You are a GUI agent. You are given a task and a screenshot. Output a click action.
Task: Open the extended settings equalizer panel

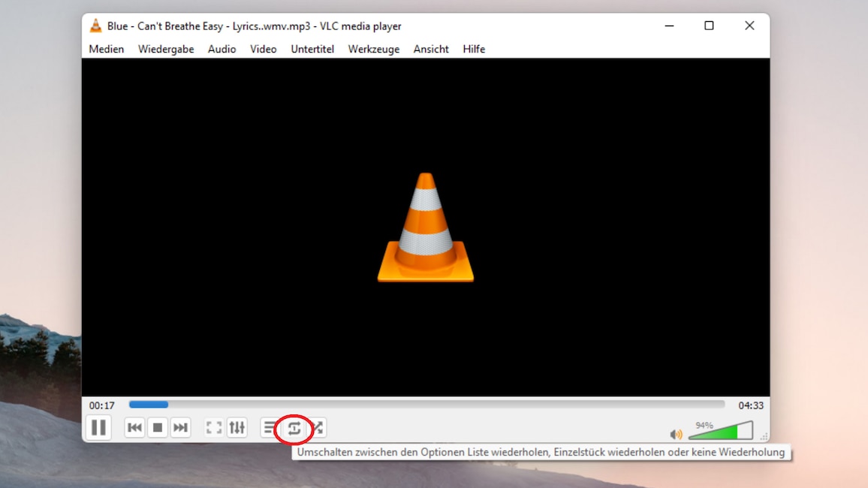[237, 427]
